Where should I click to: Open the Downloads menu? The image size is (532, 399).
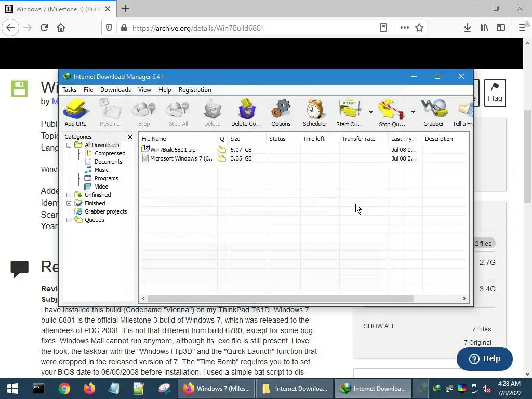[115, 90]
